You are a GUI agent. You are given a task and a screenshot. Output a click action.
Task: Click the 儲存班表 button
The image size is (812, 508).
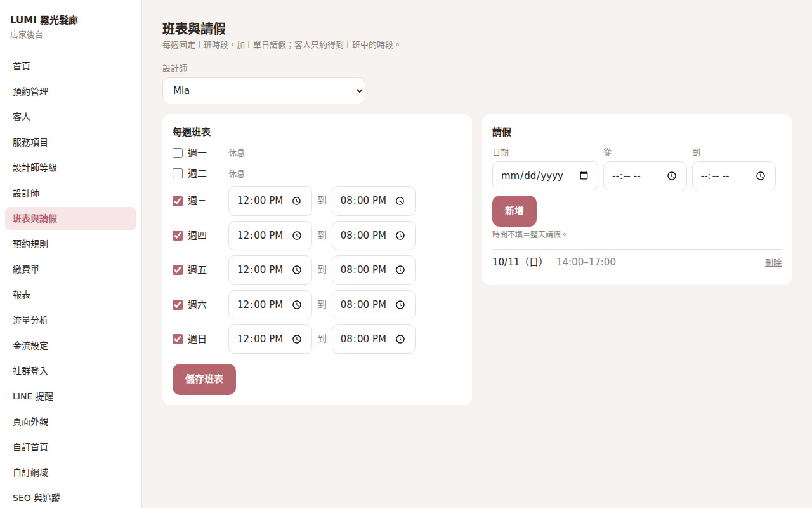(x=204, y=379)
